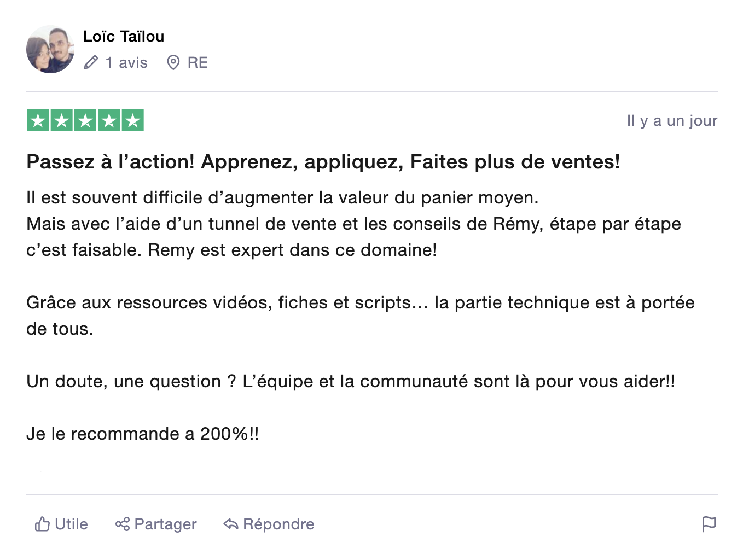Report the review with the flag icon
This screenshot has width=743, height=560.
click(709, 524)
